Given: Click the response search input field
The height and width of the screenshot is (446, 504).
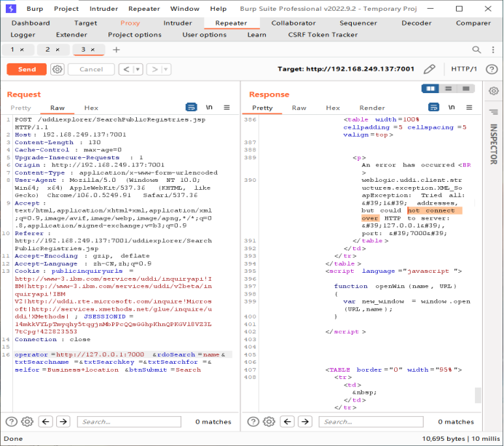Looking at the screenshot, I should coord(371,421).
